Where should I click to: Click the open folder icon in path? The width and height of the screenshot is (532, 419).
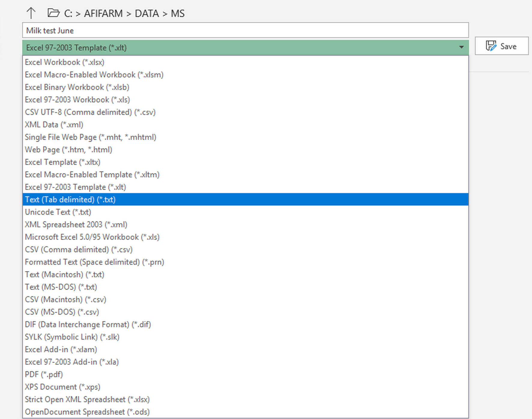point(53,13)
